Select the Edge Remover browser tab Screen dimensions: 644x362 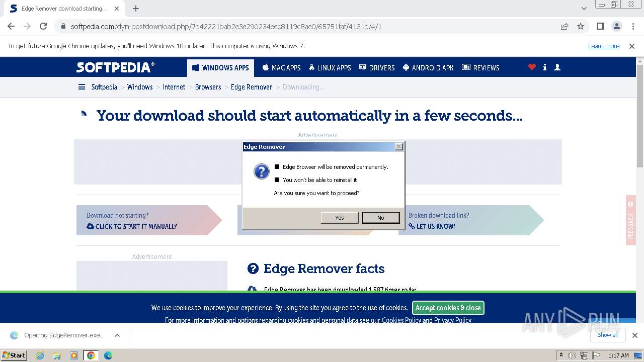pos(64,9)
